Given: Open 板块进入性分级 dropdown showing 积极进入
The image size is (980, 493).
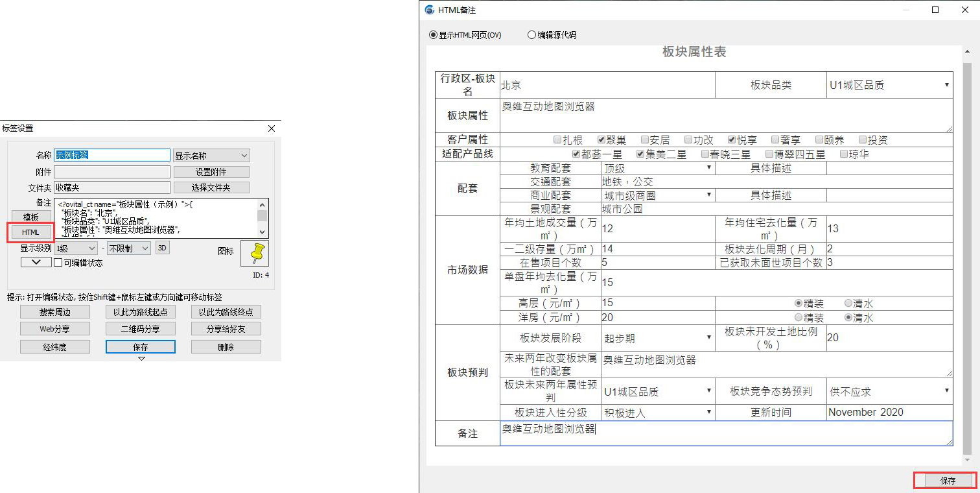Looking at the screenshot, I should coord(658,413).
